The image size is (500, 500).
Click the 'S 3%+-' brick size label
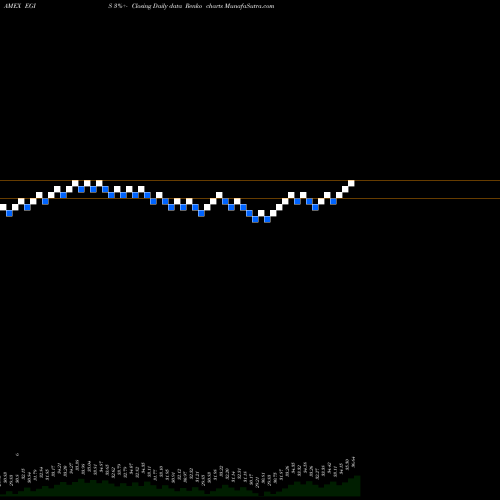[x=118, y=6]
